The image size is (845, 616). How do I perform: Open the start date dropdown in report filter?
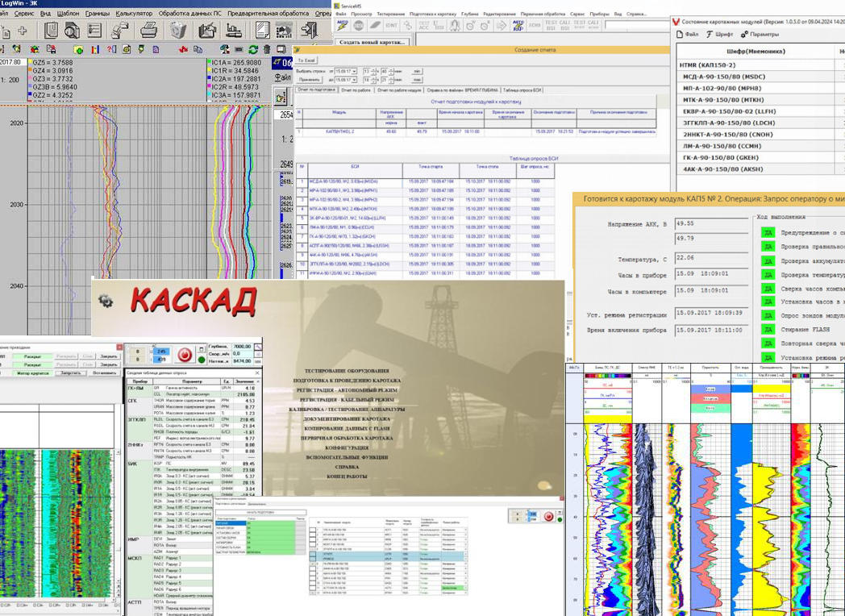(x=353, y=71)
